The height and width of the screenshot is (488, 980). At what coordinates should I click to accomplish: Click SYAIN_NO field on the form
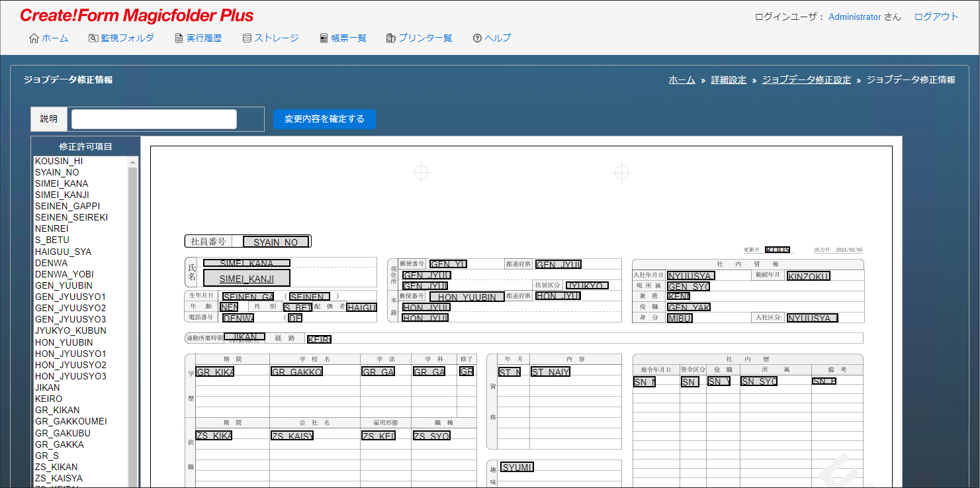coord(276,242)
